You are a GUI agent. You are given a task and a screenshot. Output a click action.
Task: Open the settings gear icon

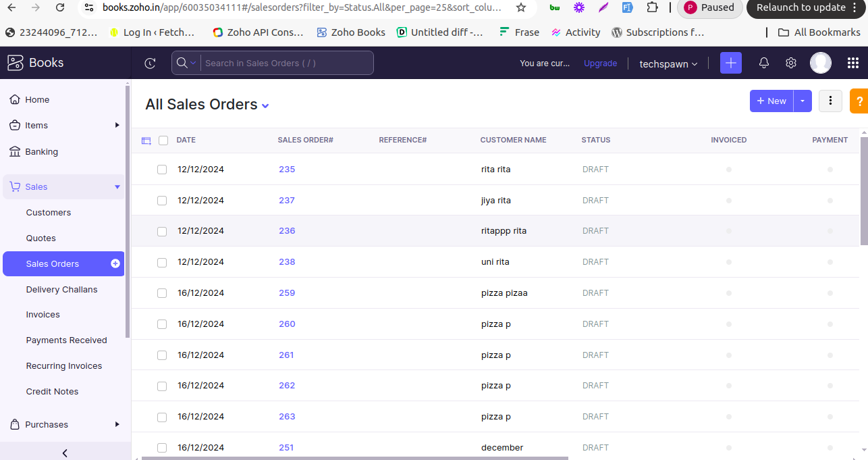click(791, 63)
